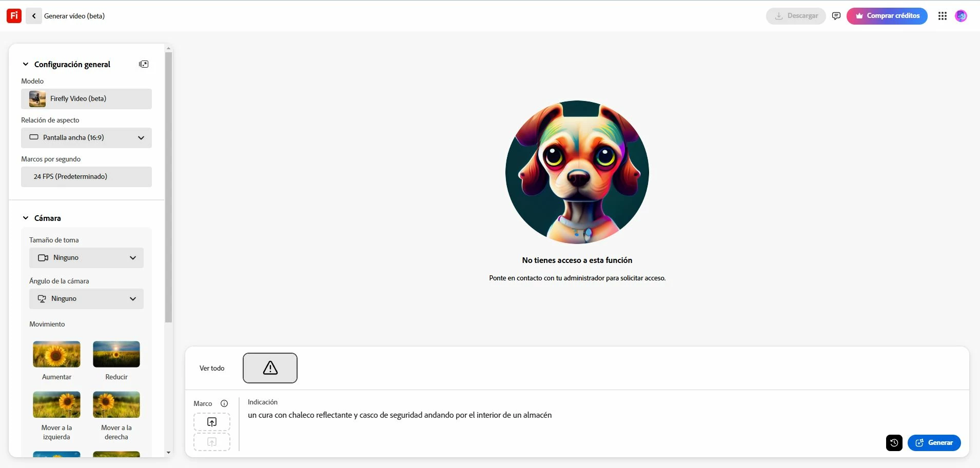Open the feedback chat icon in header

836,16
